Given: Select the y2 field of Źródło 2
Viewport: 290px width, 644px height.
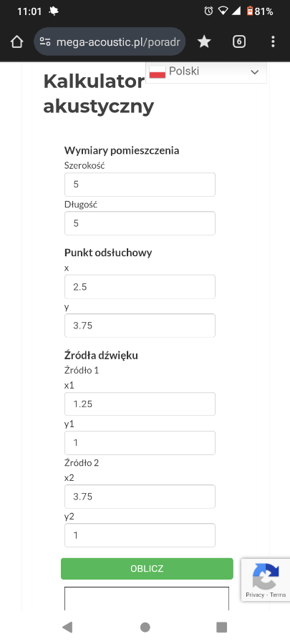Looking at the screenshot, I should (x=140, y=535).
